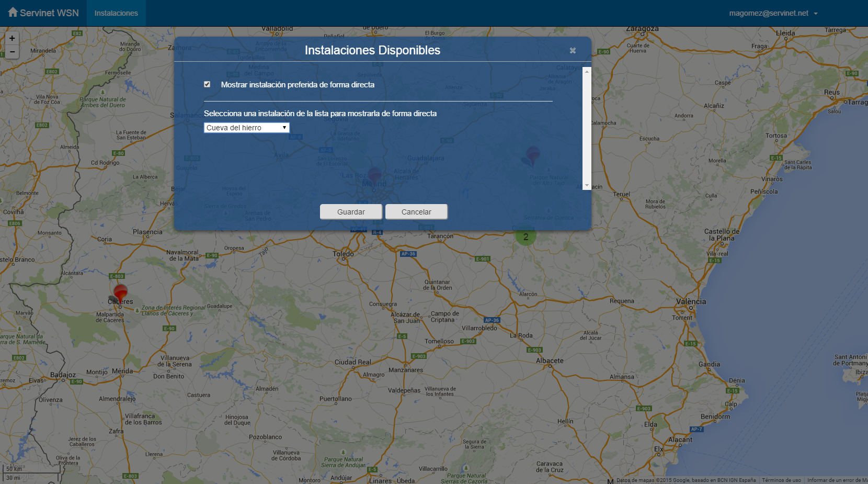Click the Castelló de la Plana label
868x484 pixels.
pyautogui.click(x=722, y=234)
